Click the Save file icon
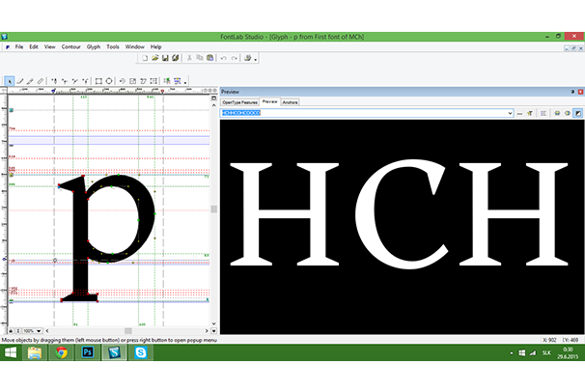 (165, 58)
